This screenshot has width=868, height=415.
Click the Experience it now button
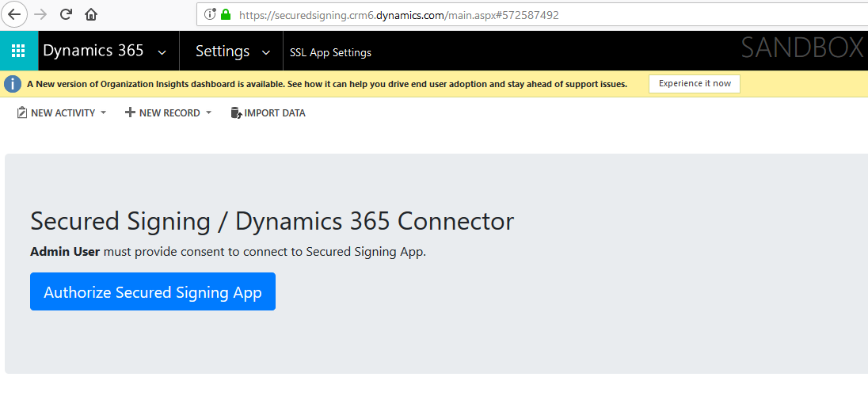(695, 84)
